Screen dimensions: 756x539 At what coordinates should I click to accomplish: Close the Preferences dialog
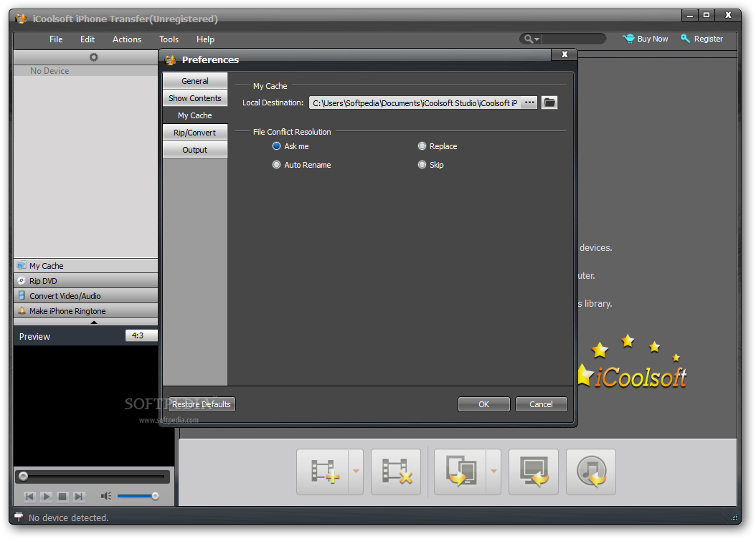[564, 54]
